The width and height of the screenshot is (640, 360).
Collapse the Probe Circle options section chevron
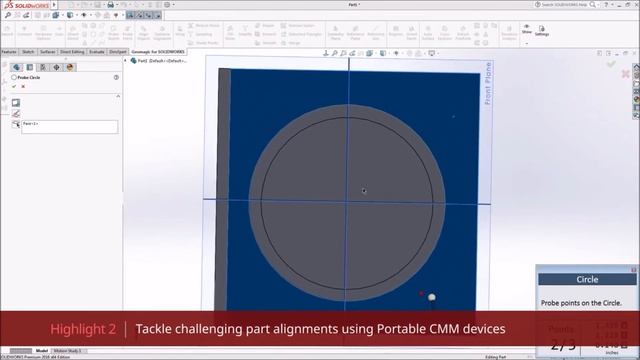pyautogui.click(x=118, y=96)
